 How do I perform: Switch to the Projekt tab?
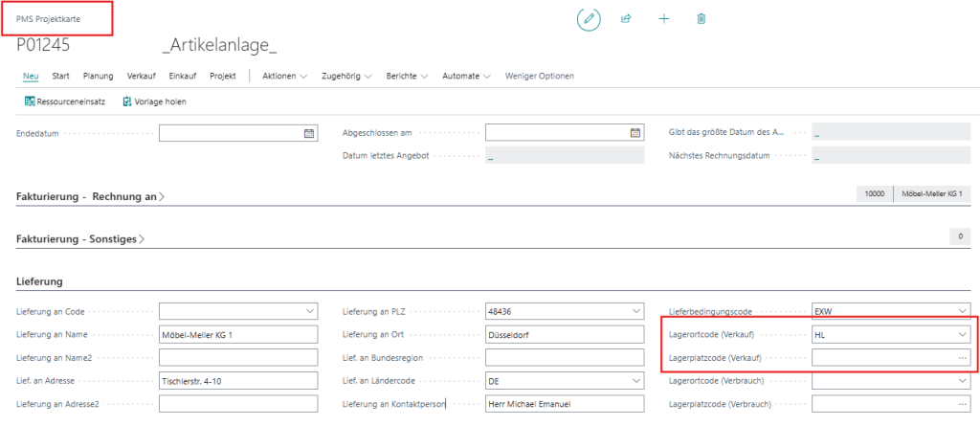pos(222,76)
